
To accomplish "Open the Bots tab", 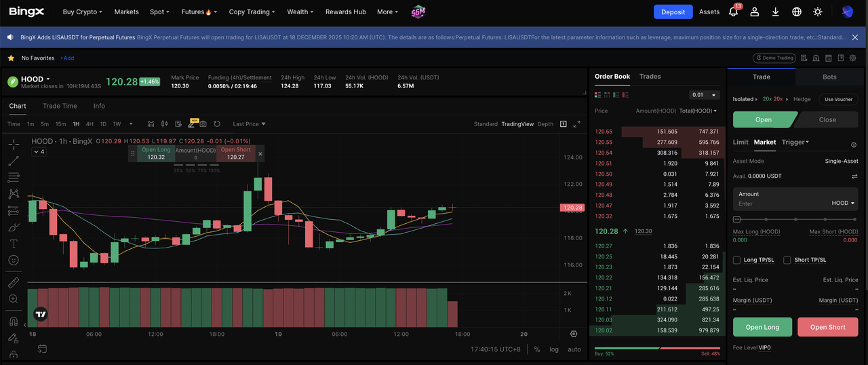I will (x=829, y=77).
